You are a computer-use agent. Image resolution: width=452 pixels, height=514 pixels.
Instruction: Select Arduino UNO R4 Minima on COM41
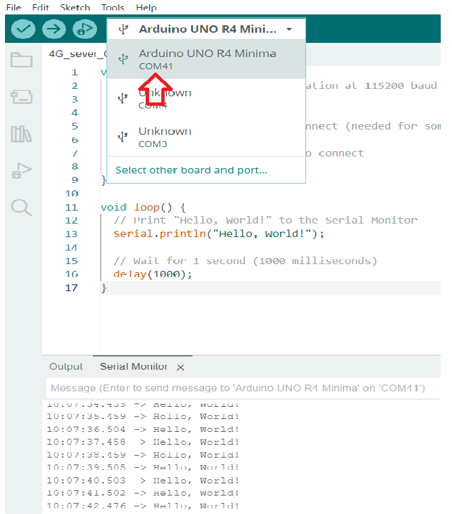click(x=206, y=59)
